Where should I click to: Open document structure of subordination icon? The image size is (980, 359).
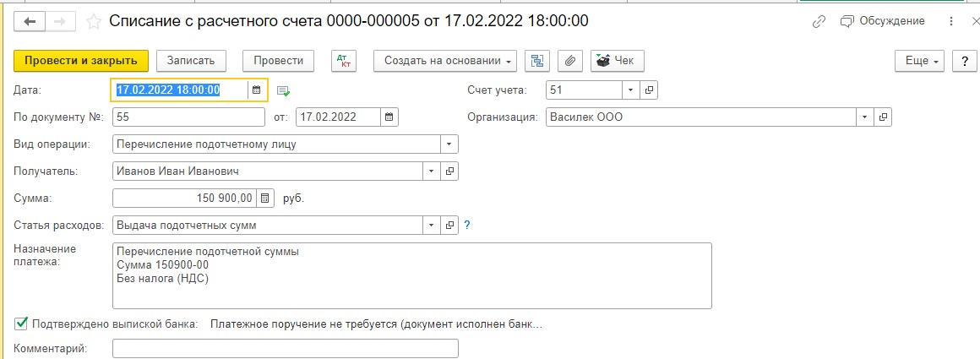click(536, 61)
